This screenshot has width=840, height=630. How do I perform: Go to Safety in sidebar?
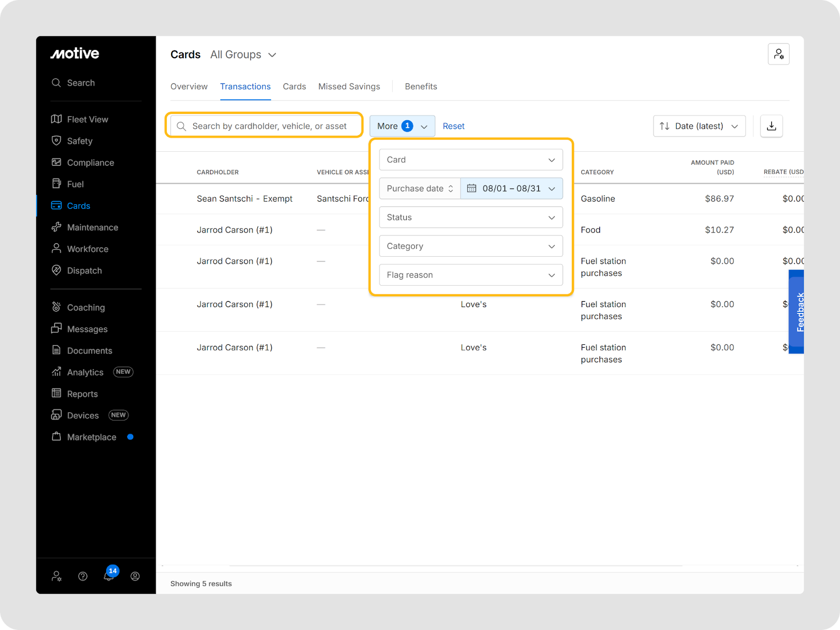[79, 141]
